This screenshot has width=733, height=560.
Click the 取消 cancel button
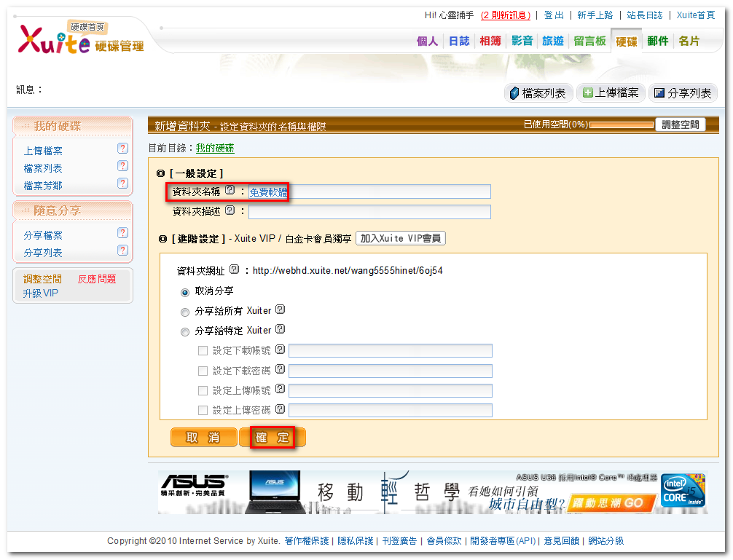pyautogui.click(x=203, y=438)
